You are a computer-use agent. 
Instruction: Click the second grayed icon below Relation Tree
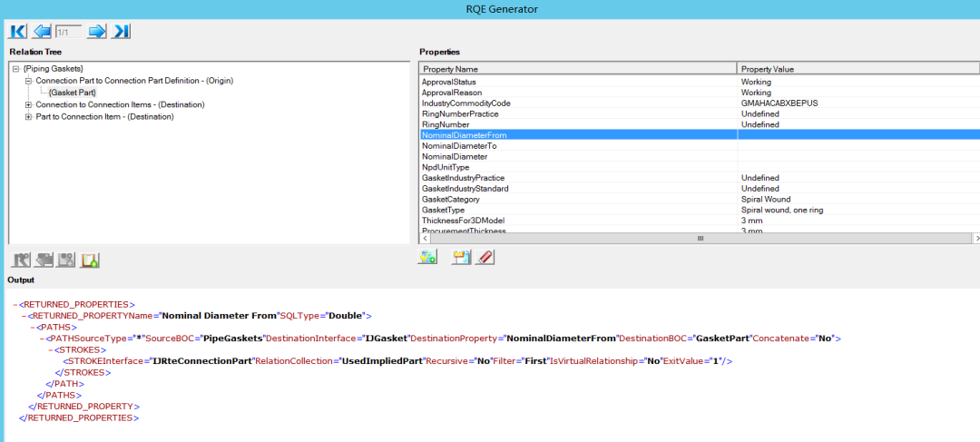coord(44,260)
